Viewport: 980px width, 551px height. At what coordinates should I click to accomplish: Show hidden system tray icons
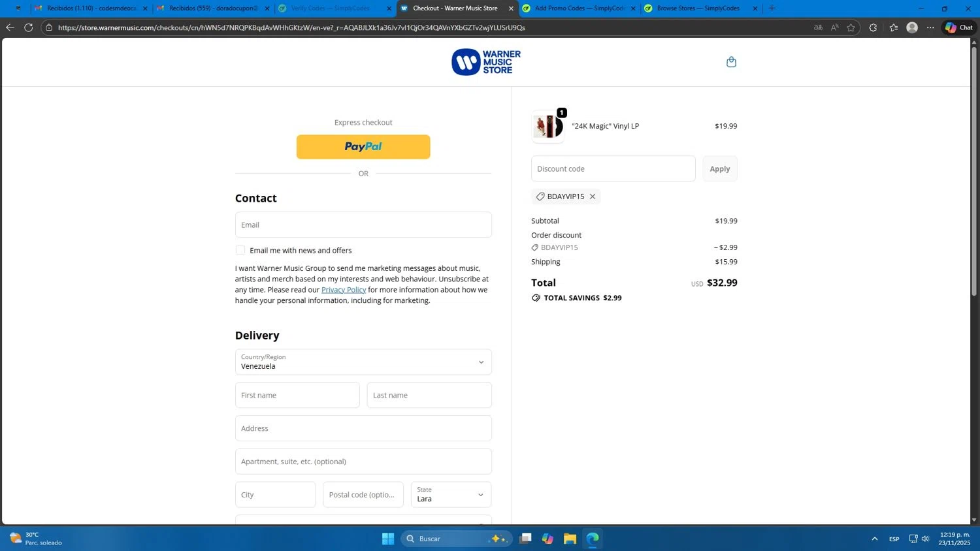tap(874, 539)
